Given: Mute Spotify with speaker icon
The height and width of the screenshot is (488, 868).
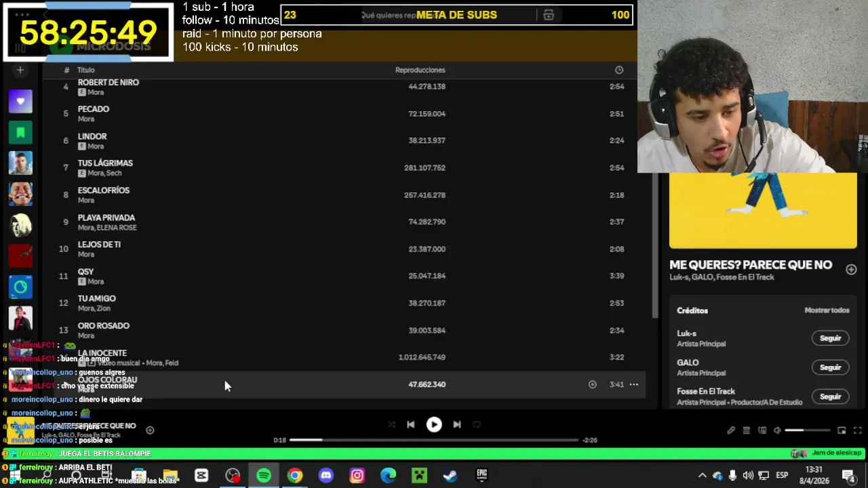Looking at the screenshot, I should pyautogui.click(x=777, y=430).
